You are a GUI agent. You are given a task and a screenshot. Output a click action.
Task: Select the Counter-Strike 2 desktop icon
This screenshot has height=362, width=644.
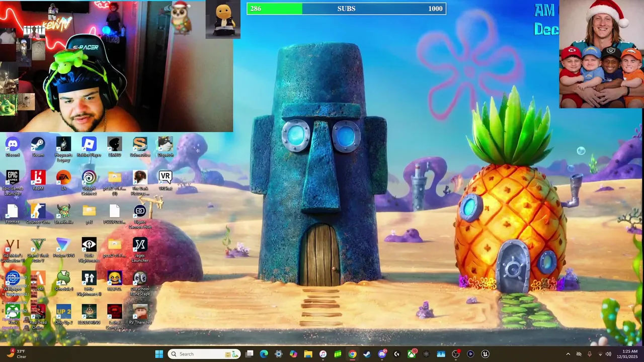coord(38,217)
